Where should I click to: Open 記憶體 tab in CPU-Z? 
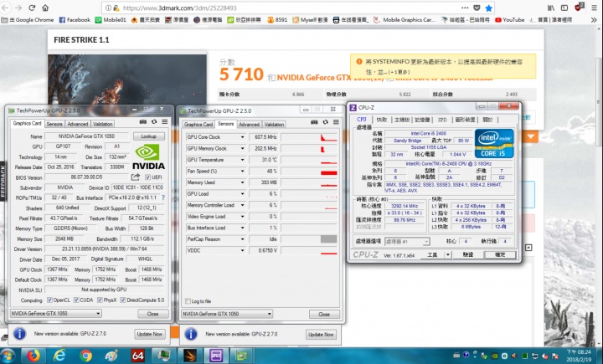tap(422, 120)
